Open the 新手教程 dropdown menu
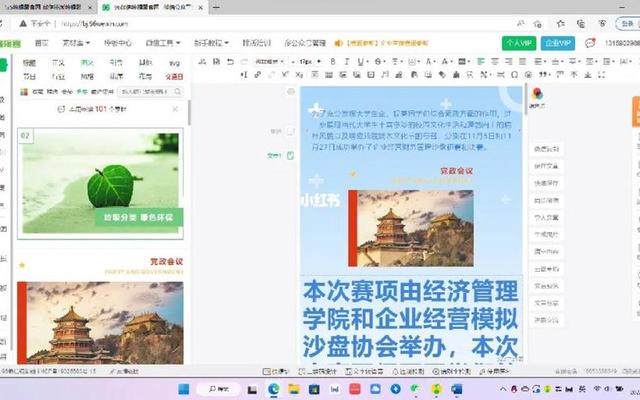 [x=211, y=43]
